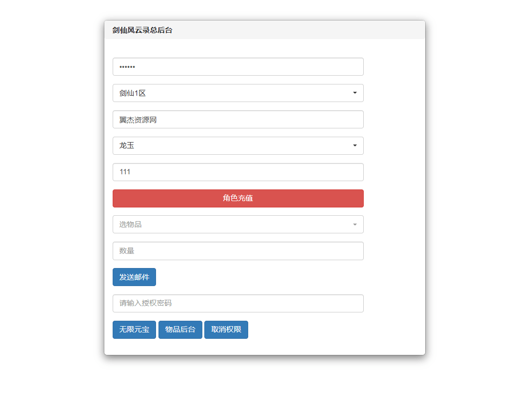Click the 无限元宝 unlimited gold button
Image resolution: width=532 pixels, height=413 pixels.
coord(134,330)
